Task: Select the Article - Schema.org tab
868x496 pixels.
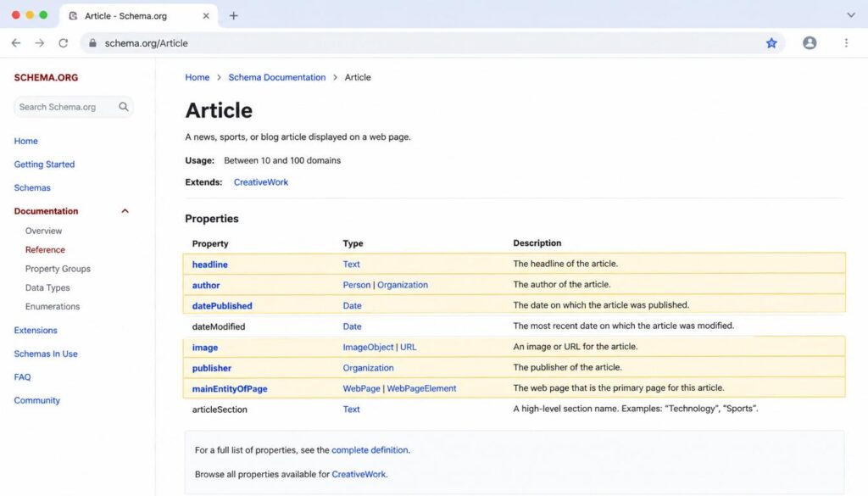Action: click(138, 16)
